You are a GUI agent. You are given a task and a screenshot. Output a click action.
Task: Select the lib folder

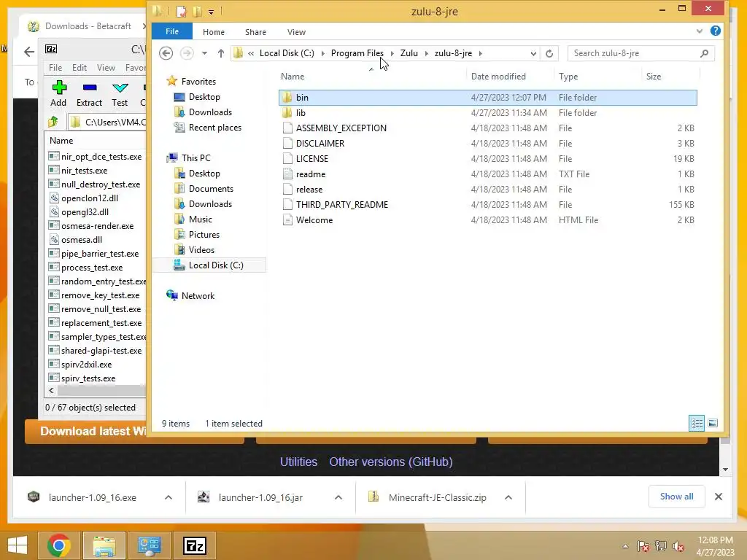(488, 112)
